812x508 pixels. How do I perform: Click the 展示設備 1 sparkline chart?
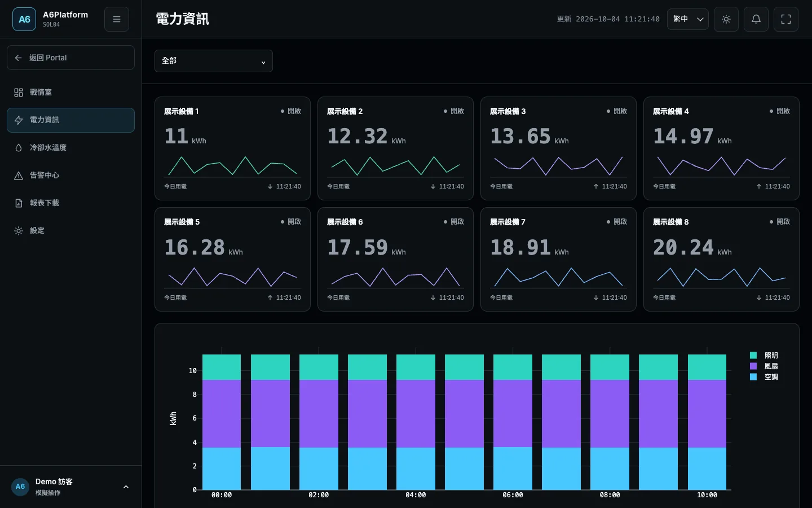point(232,165)
